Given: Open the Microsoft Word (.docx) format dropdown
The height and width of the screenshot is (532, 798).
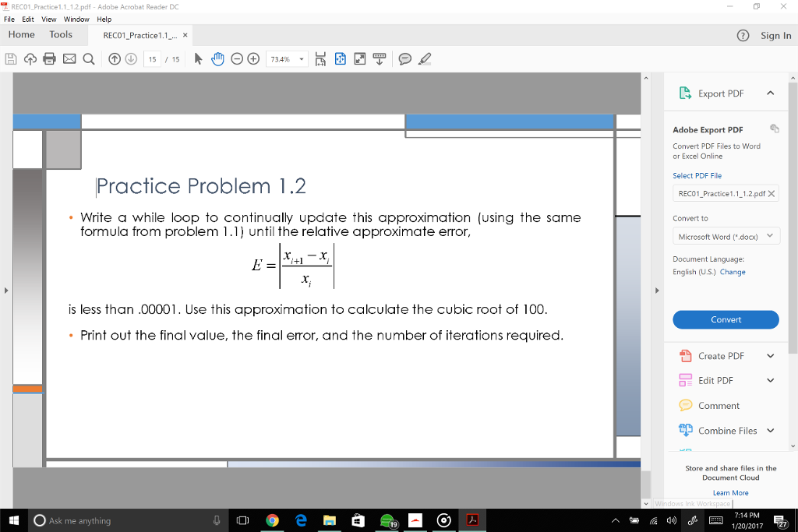Looking at the screenshot, I should tap(726, 235).
